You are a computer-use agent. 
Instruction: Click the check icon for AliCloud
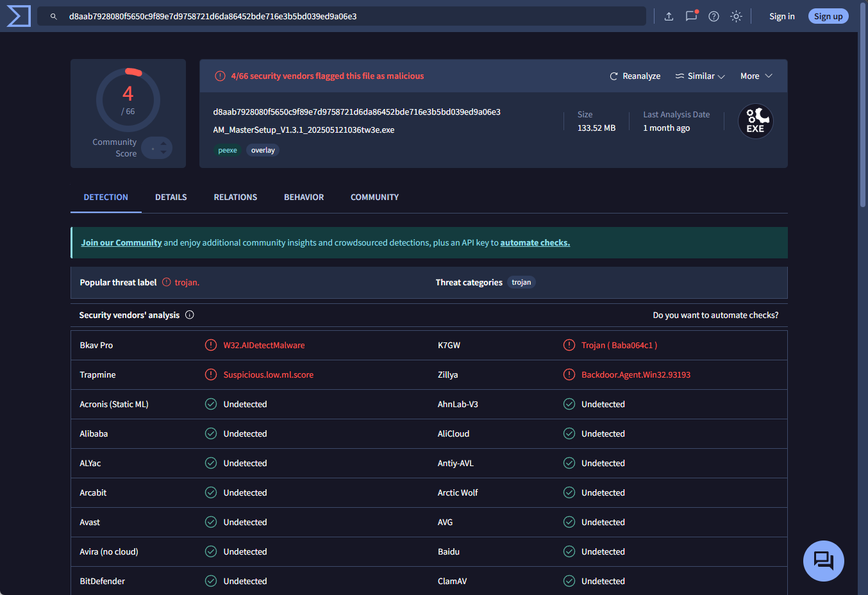569,433
